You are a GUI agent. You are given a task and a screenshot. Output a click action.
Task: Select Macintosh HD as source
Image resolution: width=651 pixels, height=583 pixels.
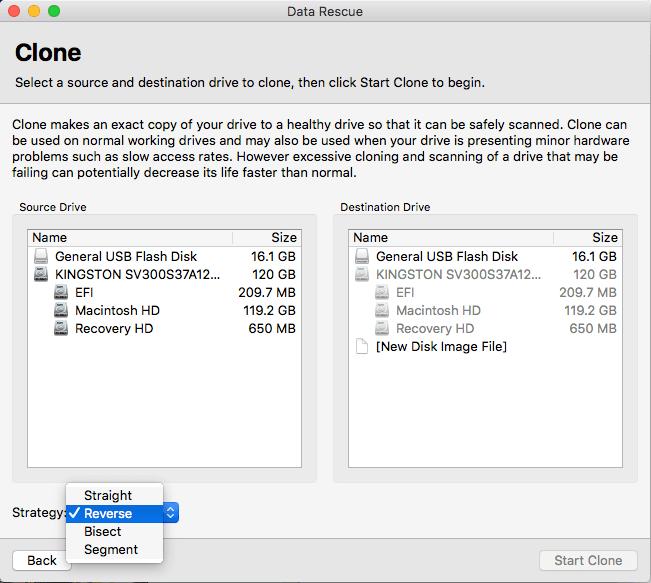point(164,310)
